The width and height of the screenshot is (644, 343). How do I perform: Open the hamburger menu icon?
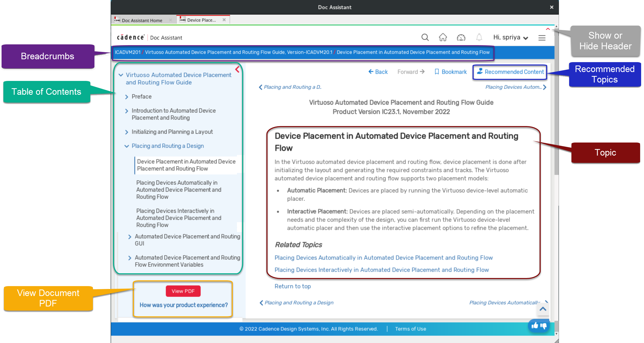(542, 38)
